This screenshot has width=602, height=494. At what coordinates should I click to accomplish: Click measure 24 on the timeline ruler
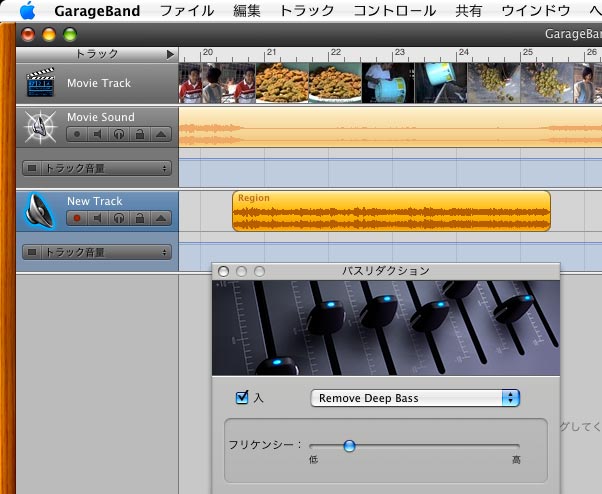[464, 53]
